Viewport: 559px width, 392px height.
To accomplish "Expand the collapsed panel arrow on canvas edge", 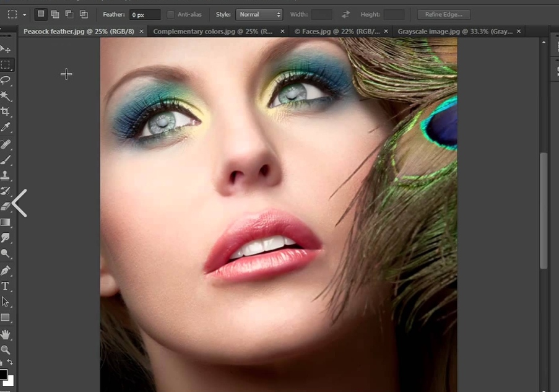I will (19, 203).
